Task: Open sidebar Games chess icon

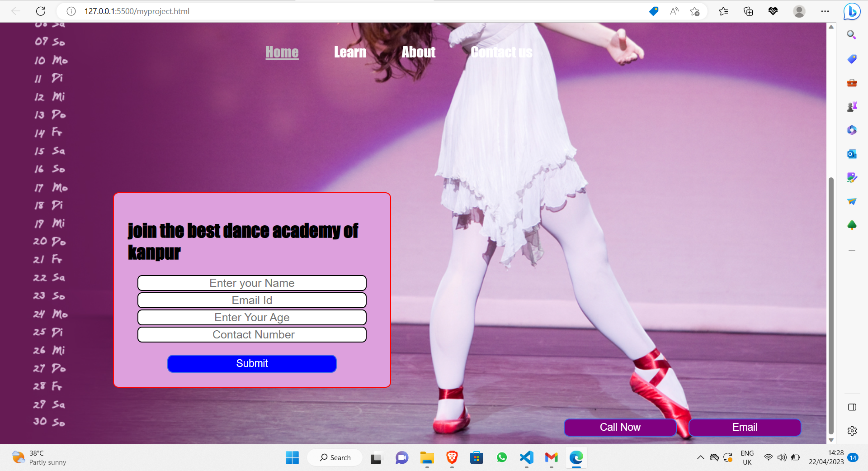Action: tap(852, 107)
